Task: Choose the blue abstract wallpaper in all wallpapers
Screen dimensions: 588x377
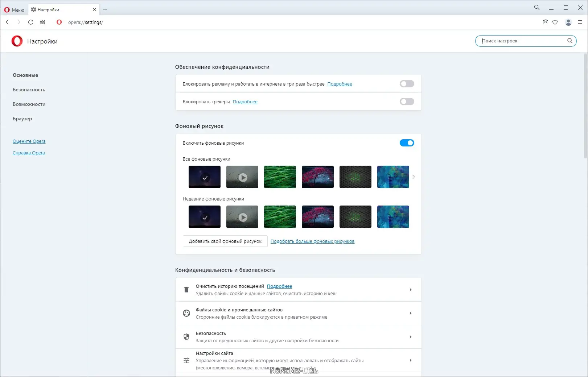Action: [x=393, y=177]
